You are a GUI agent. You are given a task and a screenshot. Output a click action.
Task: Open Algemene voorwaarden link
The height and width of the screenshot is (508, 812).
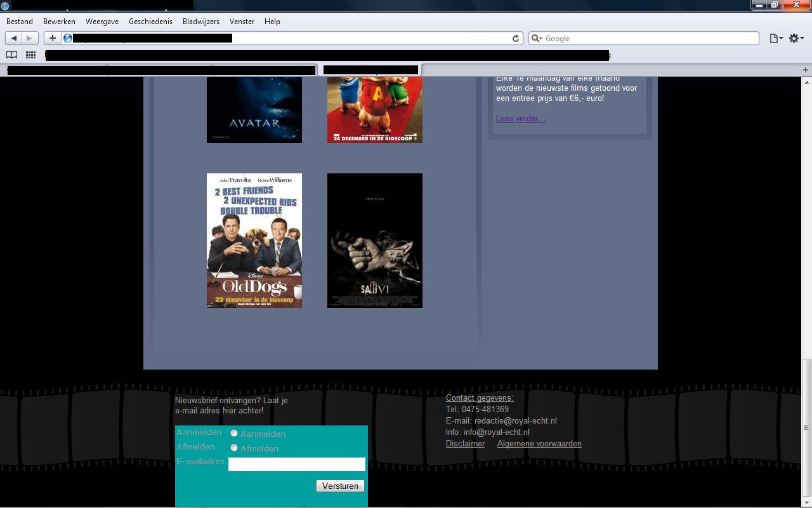pos(539,444)
